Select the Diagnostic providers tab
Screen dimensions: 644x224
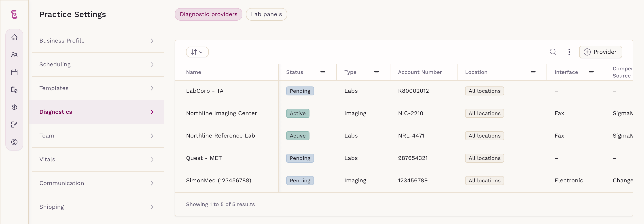tap(208, 14)
